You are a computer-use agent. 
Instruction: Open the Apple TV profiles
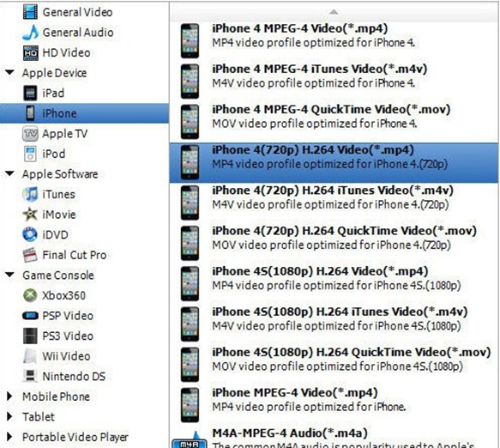tap(64, 134)
